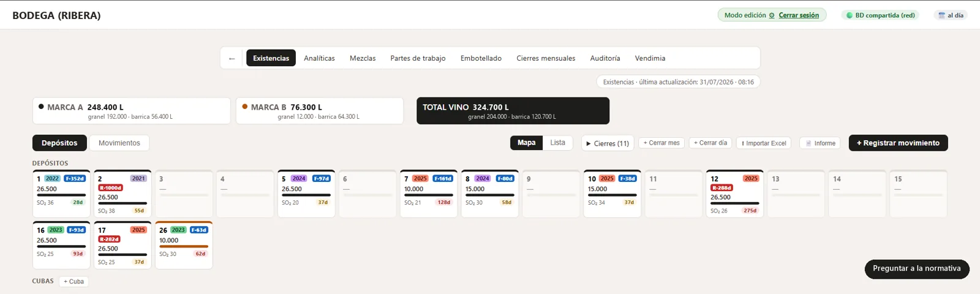Click fill level bar of deposit 1
The image size is (980, 294).
61,195
